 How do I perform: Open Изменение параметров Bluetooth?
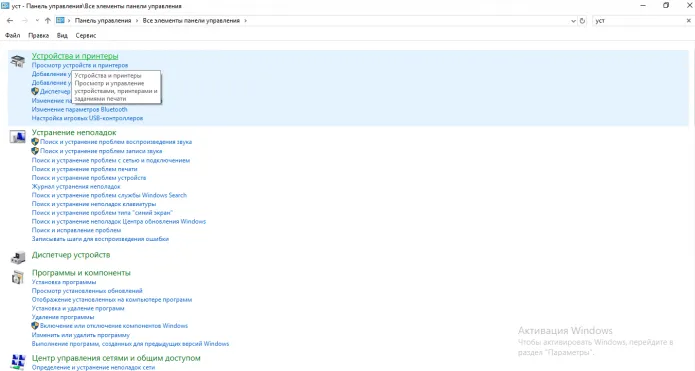[79, 109]
